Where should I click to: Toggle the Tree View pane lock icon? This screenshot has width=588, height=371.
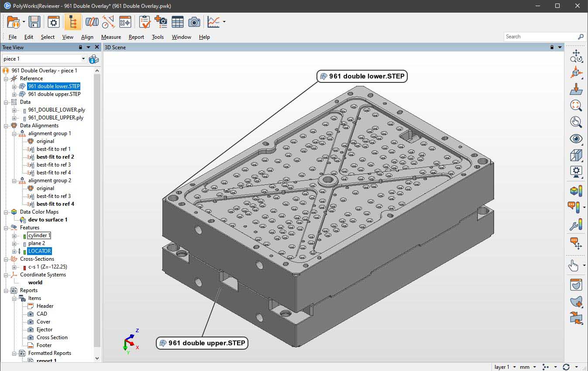(80, 47)
